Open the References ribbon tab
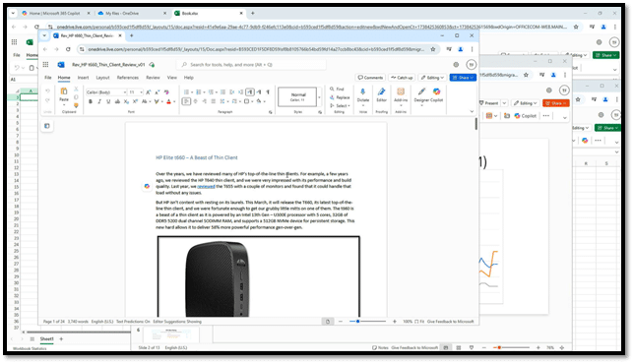Image resolution: width=634 pixels, height=364 pixels. 127,78
